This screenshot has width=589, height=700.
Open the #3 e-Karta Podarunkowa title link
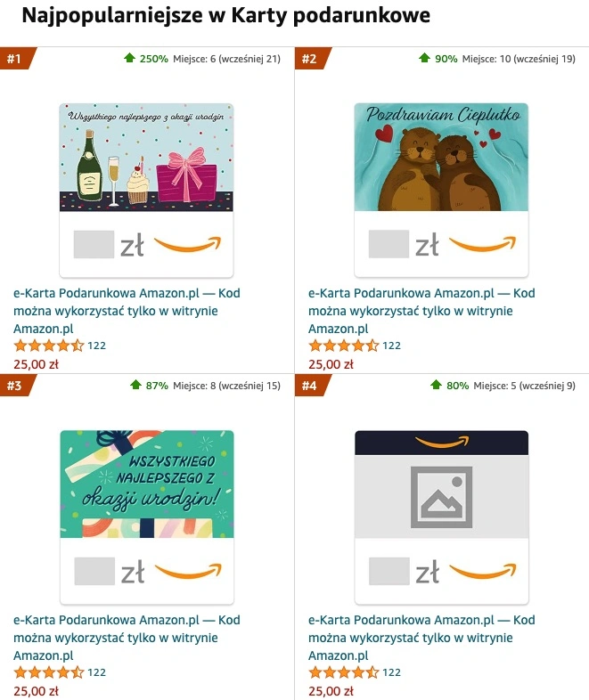coord(127,638)
